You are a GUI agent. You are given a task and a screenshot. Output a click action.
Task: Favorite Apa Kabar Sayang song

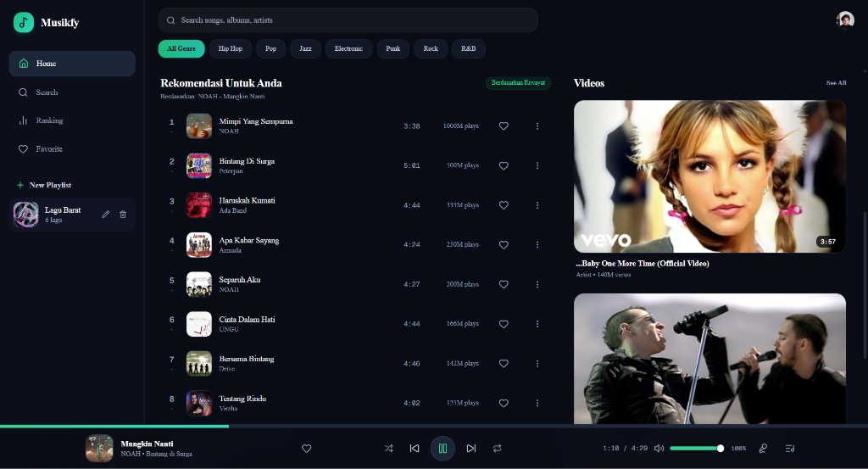click(x=504, y=245)
